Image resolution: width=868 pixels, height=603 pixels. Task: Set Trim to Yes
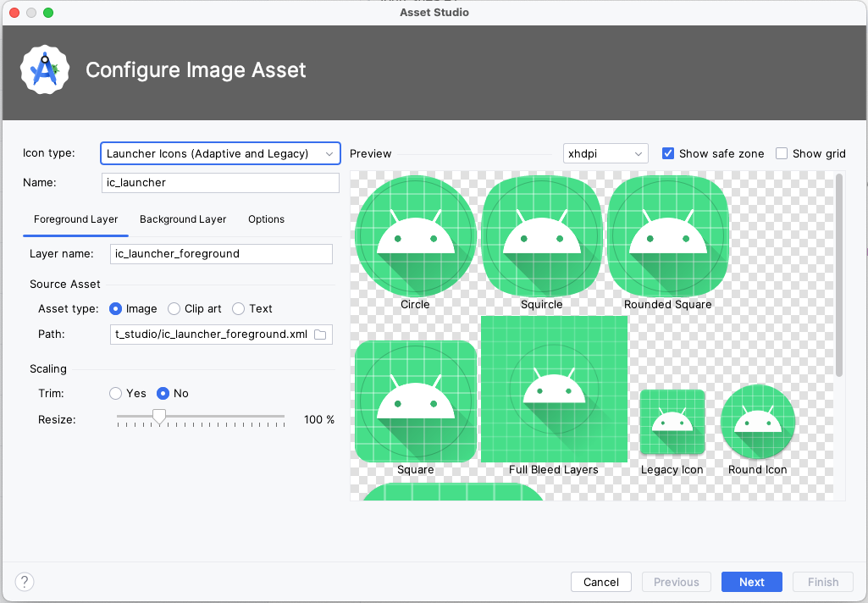click(116, 394)
